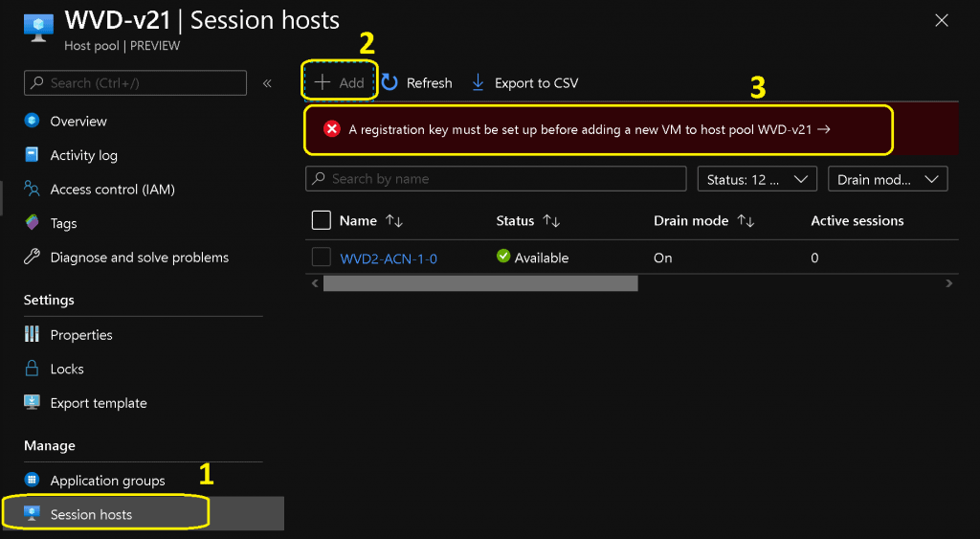This screenshot has height=539, width=980.
Task: Tick the WVD2-ACN-1-0 row checkbox
Action: pyautogui.click(x=322, y=257)
